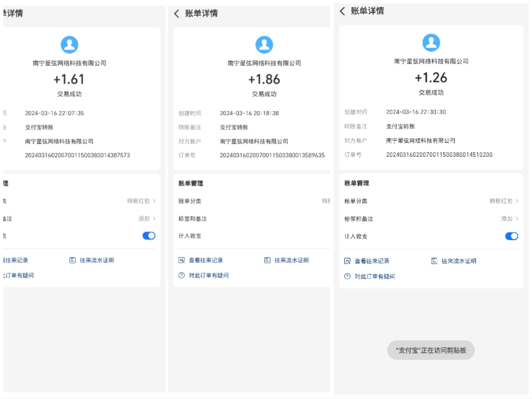Open 对此订单有疑问 link in the +1.26 bill
Screen dimensions: 532x399
pos(375,276)
